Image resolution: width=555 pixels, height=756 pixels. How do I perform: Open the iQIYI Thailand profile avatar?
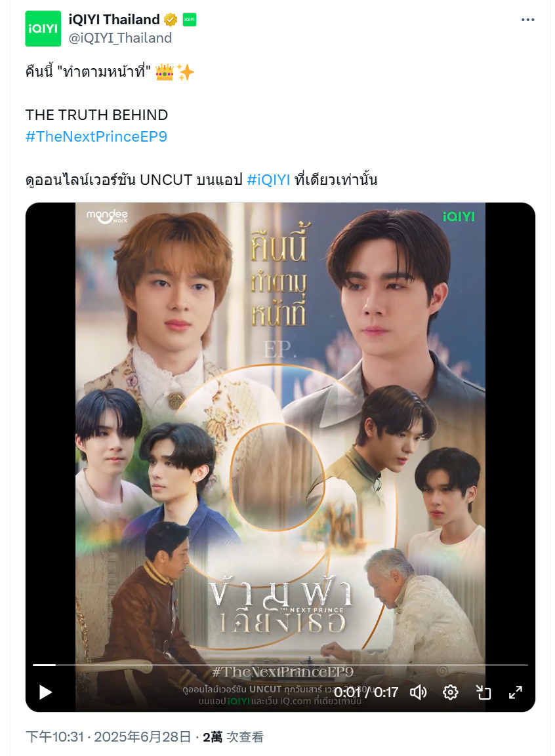[x=43, y=28]
